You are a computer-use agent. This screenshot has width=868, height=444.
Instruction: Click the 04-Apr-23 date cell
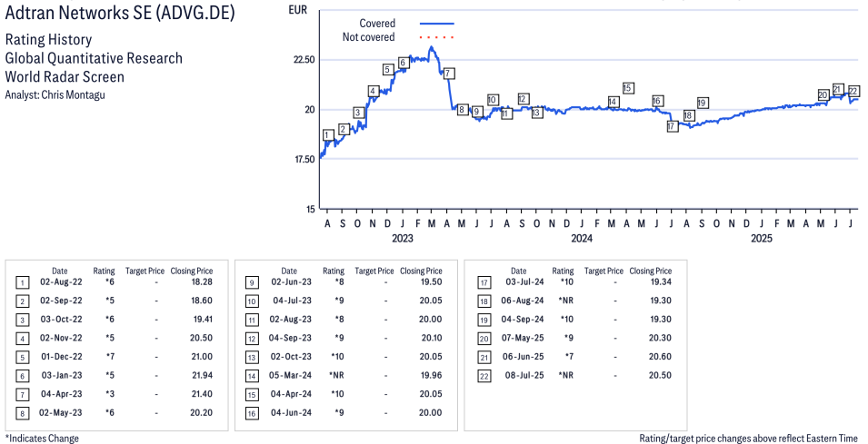tap(61, 394)
